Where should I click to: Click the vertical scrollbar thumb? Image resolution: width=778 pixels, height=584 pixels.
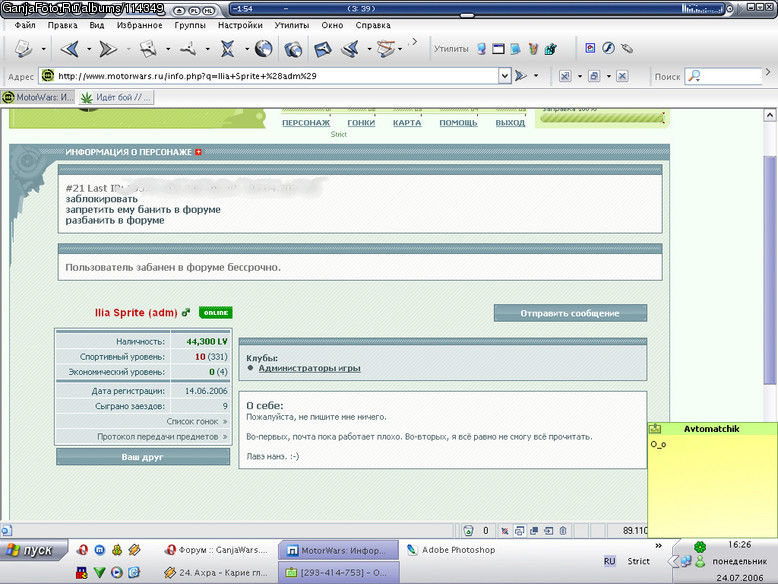tap(770, 269)
